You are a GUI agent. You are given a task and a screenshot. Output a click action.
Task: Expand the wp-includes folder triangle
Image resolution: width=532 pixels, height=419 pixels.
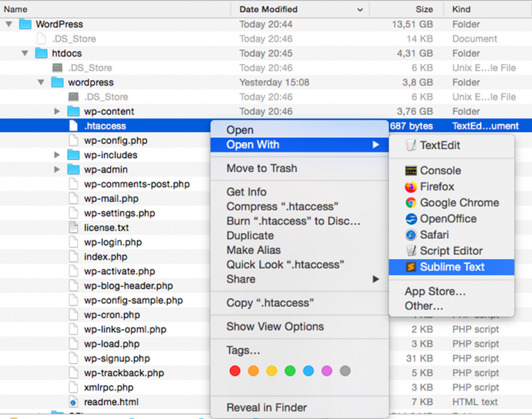pos(57,155)
